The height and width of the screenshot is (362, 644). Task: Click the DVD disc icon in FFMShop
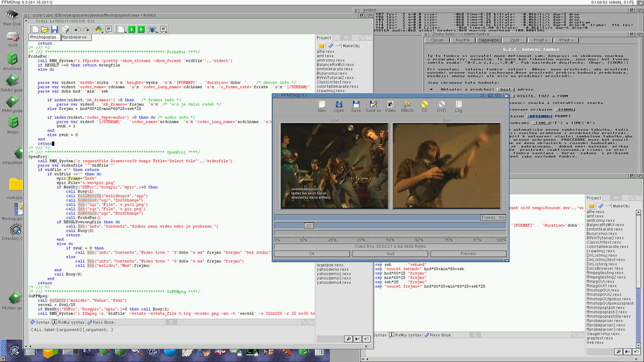[441, 106]
